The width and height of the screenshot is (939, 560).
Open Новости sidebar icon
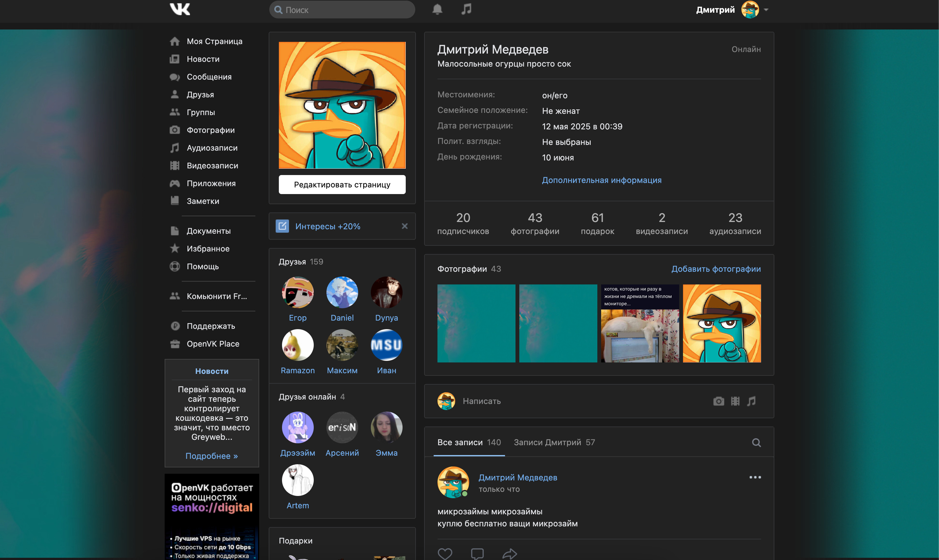(174, 59)
